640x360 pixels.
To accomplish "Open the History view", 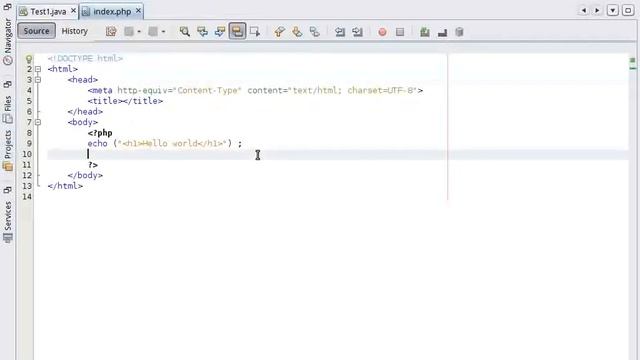I will (x=75, y=31).
